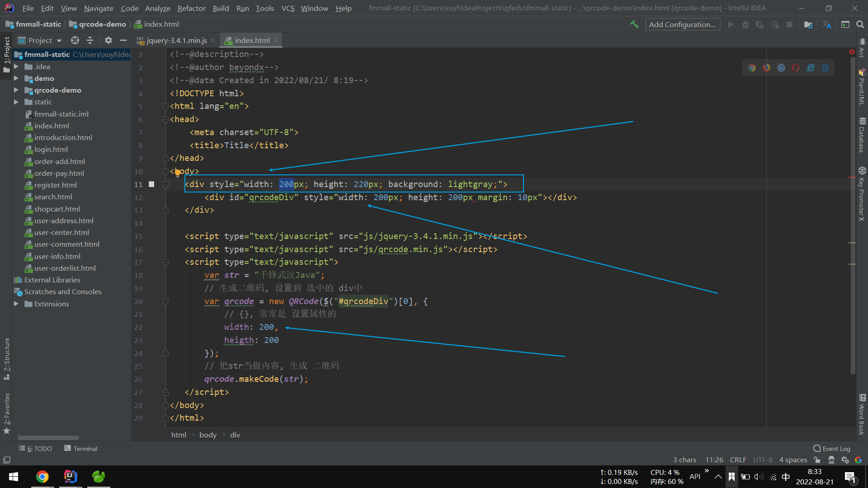This screenshot has height=488, width=868.
Task: Click the body breadcrumb
Action: pyautogui.click(x=208, y=435)
